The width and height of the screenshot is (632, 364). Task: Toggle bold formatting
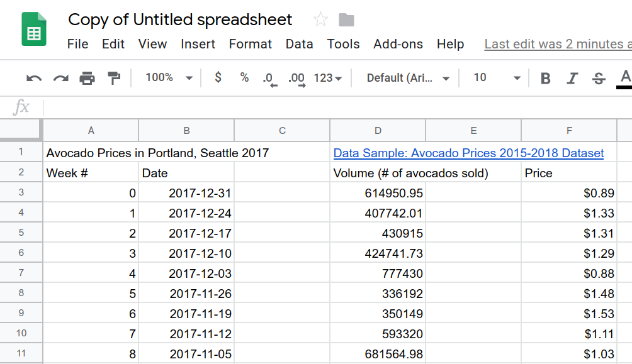click(x=545, y=77)
